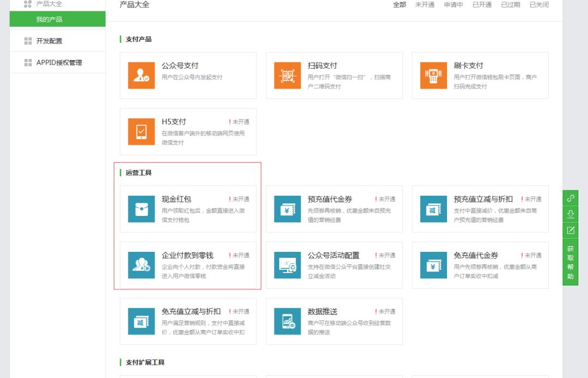Click the icon beside 产品大全 in sidebar
588x378 pixels.
point(28,4)
